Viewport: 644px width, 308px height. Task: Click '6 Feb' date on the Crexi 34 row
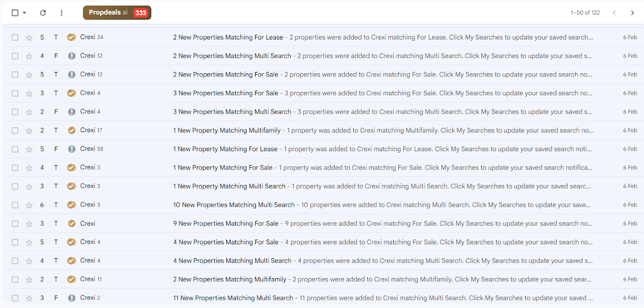(x=630, y=37)
